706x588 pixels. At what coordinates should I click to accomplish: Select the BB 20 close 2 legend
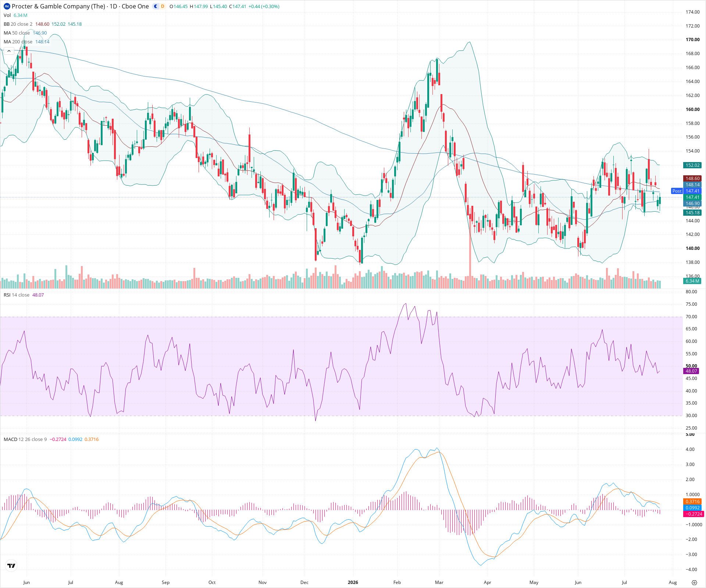point(18,24)
